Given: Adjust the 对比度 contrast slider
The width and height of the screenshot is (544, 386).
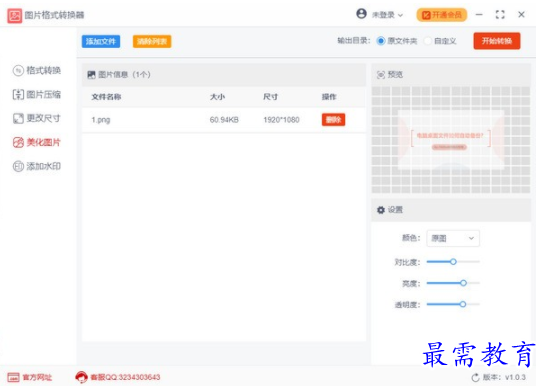Looking at the screenshot, I should point(453,262).
